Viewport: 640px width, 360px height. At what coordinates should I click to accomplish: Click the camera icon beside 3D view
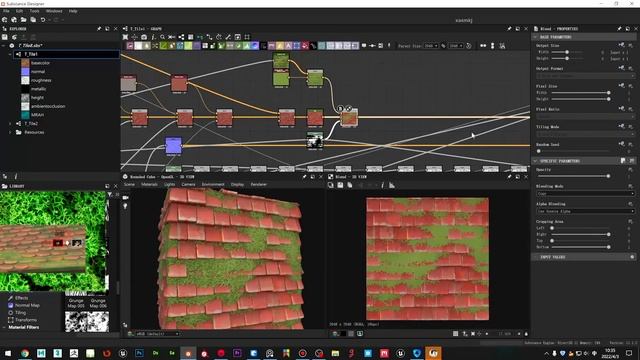[x=125, y=198]
